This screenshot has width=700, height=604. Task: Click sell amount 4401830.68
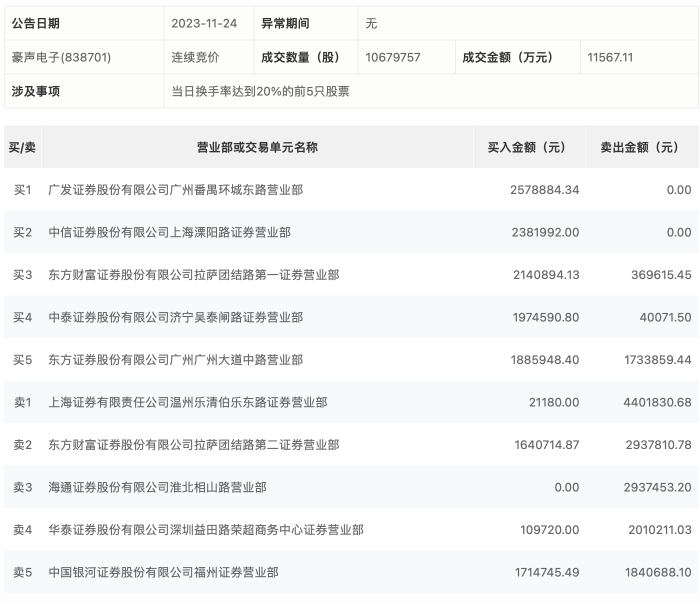(x=657, y=402)
